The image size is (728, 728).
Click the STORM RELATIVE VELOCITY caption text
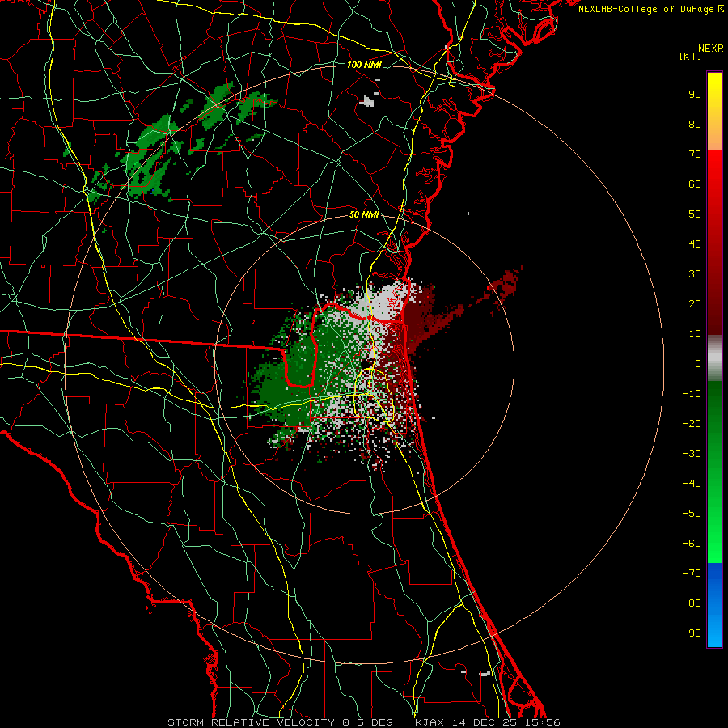click(x=251, y=722)
